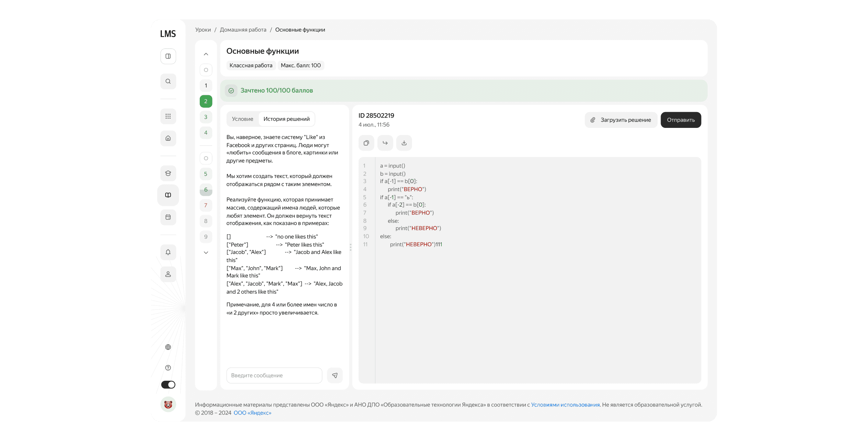Select the open book lessons icon
Screen dimensions: 868x441
click(168, 195)
